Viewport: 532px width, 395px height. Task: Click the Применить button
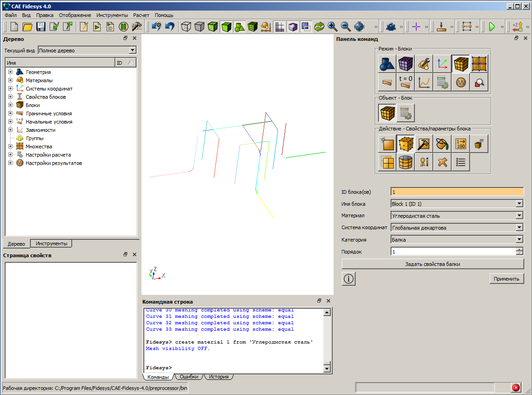[507, 279]
